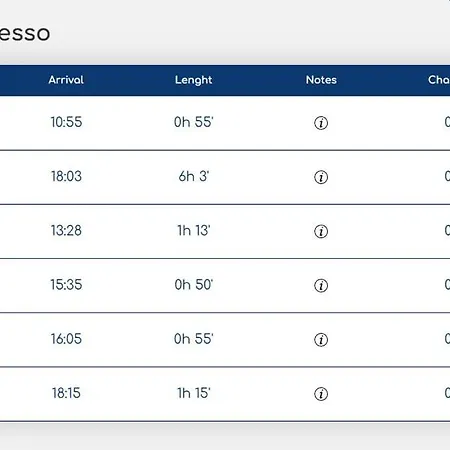This screenshot has height=450, width=450.
Task: Click the 1h 15' duration cell
Action: coord(194,393)
